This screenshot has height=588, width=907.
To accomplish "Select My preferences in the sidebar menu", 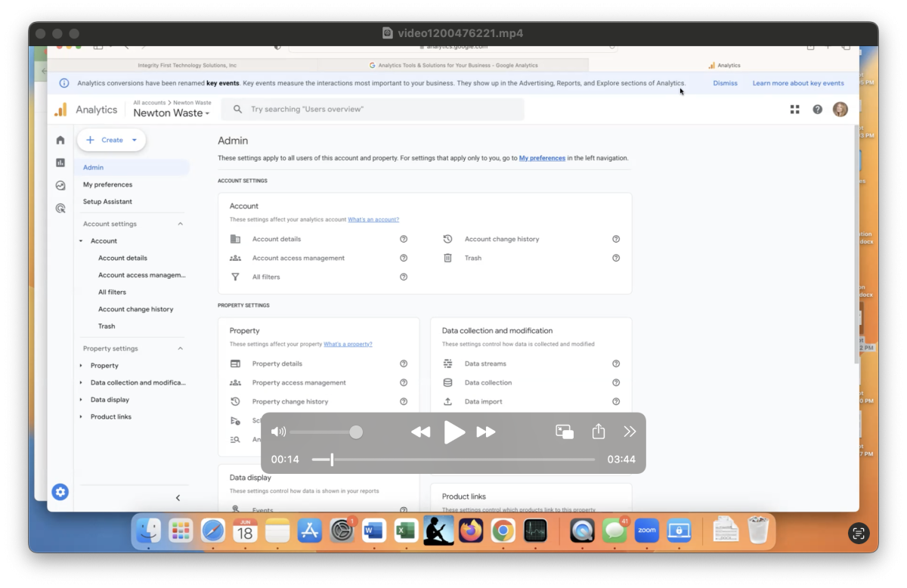I will coord(107,184).
